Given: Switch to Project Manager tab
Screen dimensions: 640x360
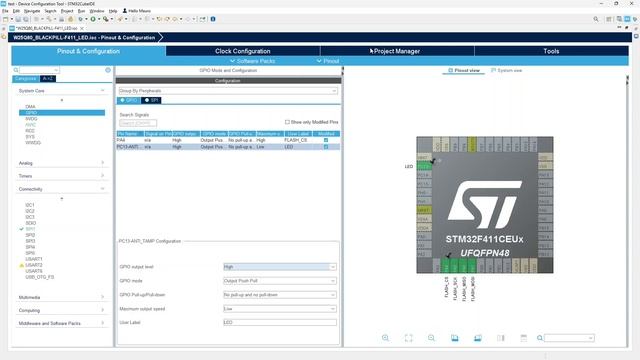Looking at the screenshot, I should tap(397, 51).
